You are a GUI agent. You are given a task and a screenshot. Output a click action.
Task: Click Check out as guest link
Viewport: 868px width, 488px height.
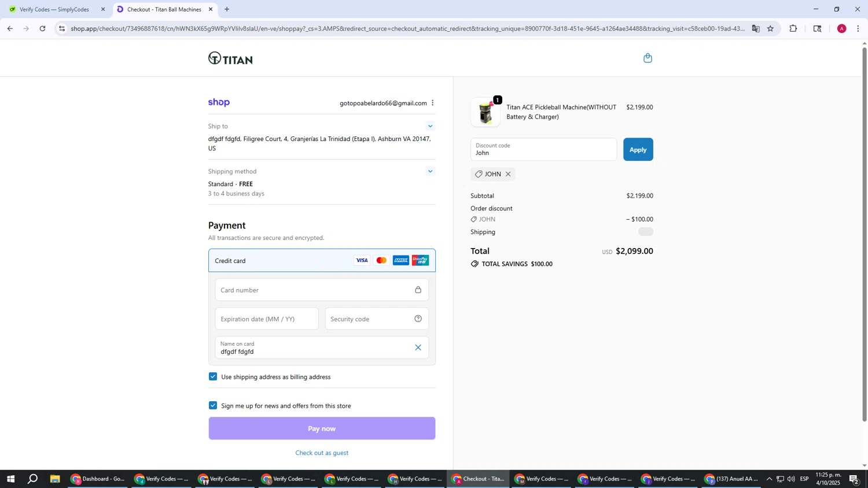click(322, 453)
